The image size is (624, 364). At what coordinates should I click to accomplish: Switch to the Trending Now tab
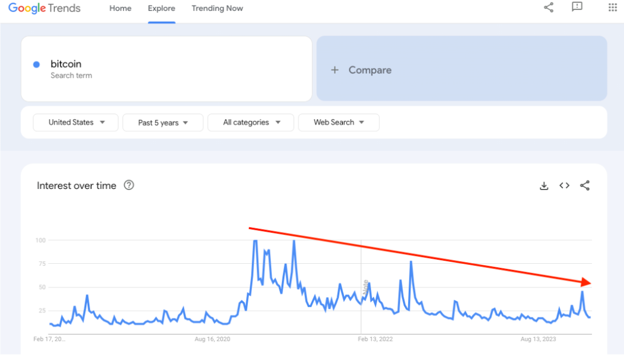(217, 8)
